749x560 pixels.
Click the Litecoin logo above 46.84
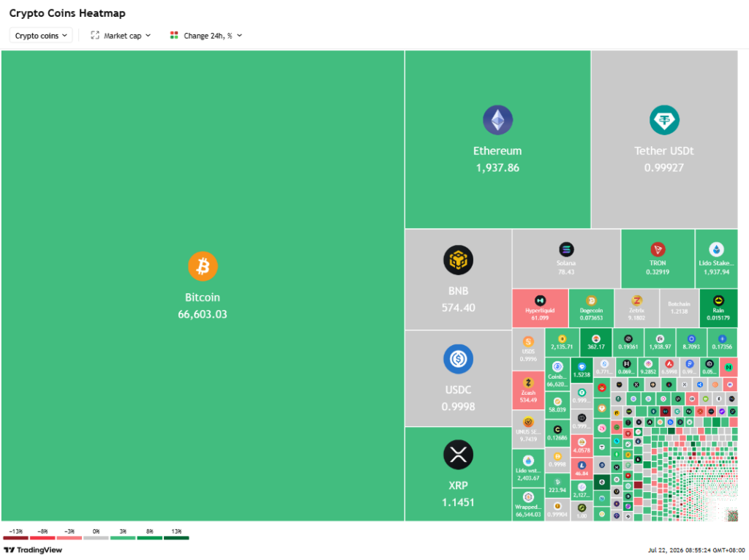pyautogui.click(x=581, y=465)
